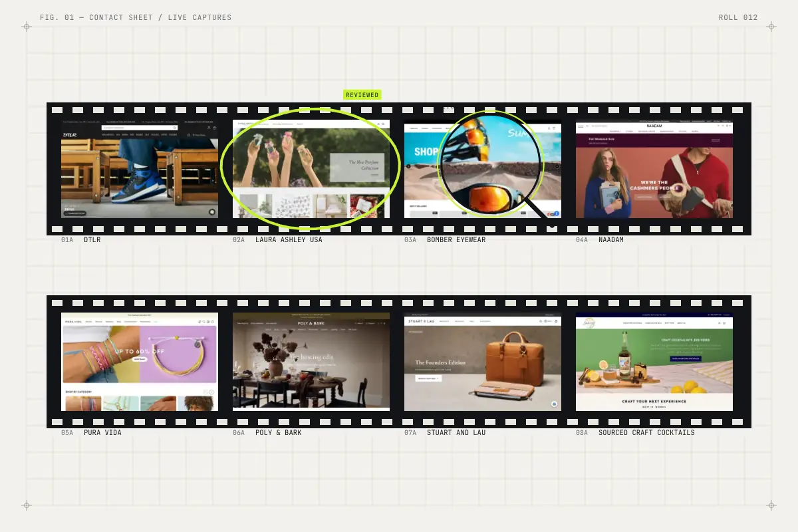
Task: Click the SOURCED CRAFT COCKTAILS frame caption
Action: point(646,433)
